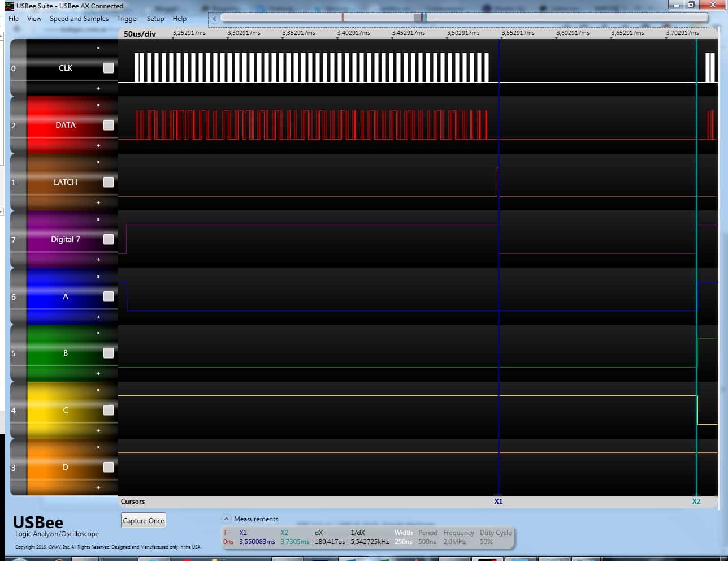Viewport: 728px width, 561px height.
Task: Open the Help menu
Action: 180,19
